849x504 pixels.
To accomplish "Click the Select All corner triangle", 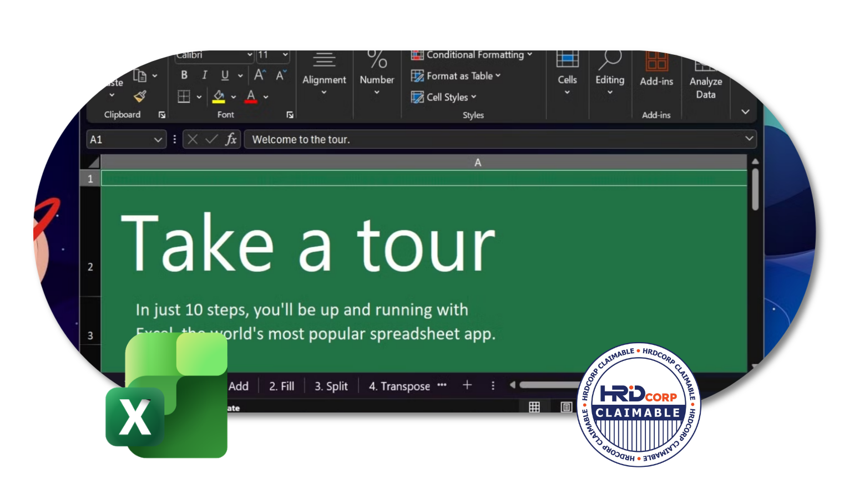I will point(93,162).
